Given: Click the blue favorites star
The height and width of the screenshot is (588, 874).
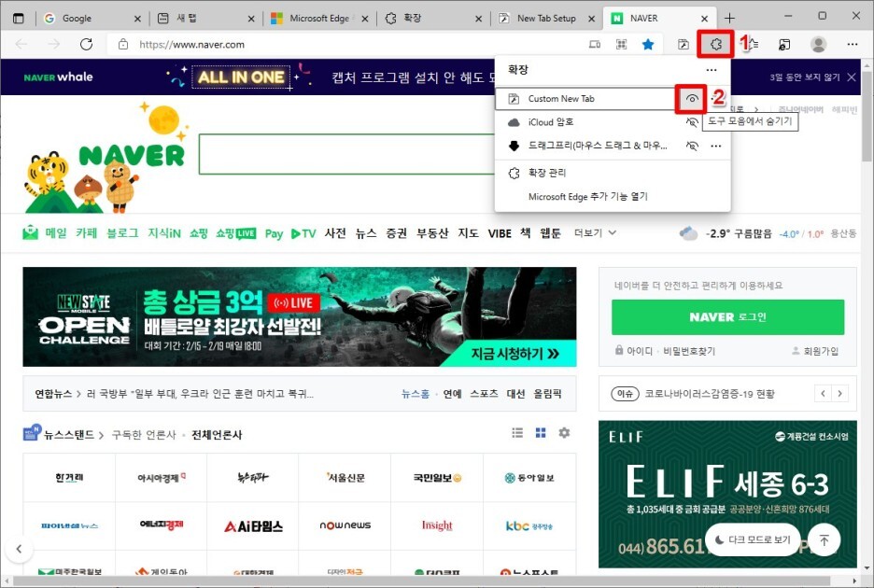Looking at the screenshot, I should pyautogui.click(x=648, y=44).
